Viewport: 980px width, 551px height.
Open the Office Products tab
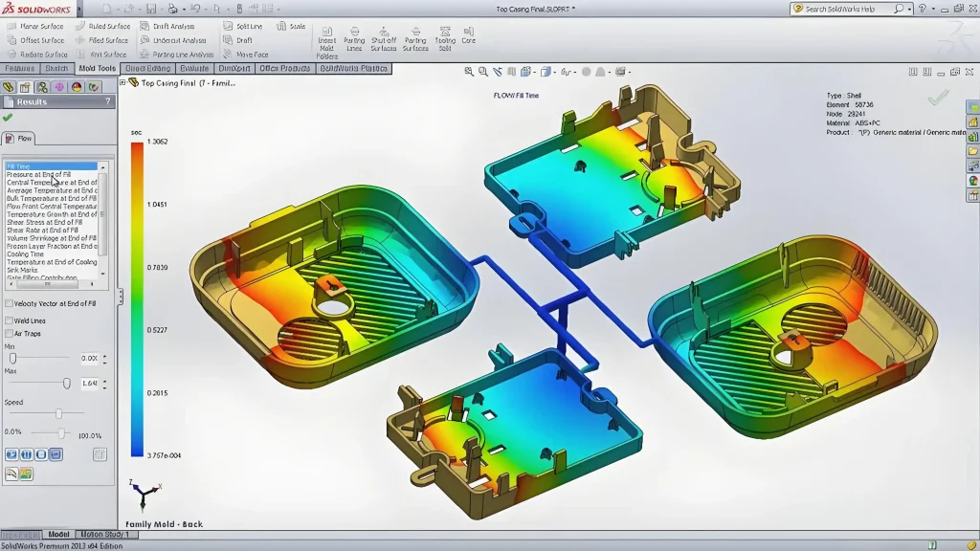284,68
